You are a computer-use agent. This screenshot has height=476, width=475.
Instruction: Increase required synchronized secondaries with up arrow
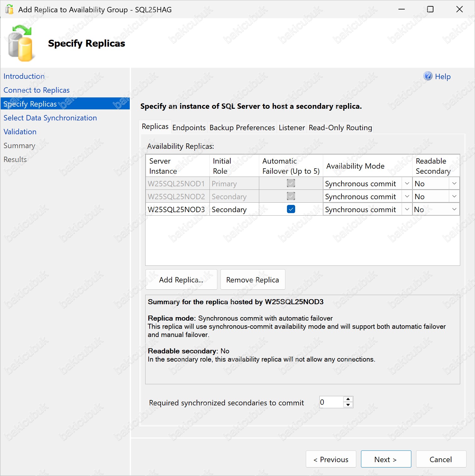[348, 399]
